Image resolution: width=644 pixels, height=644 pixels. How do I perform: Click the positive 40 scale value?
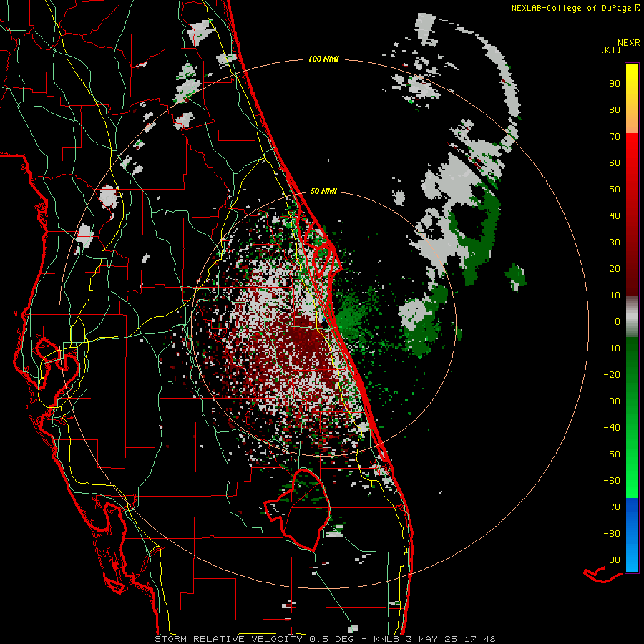point(615,216)
